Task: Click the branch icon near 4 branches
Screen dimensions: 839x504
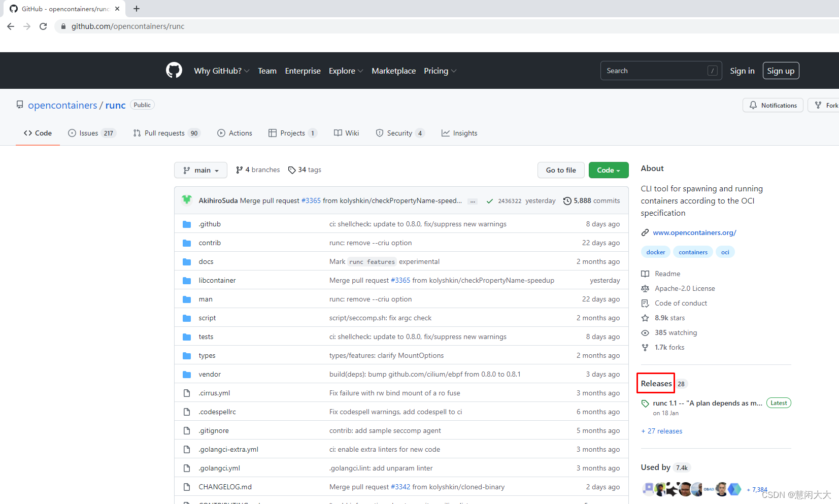Action: (x=239, y=170)
